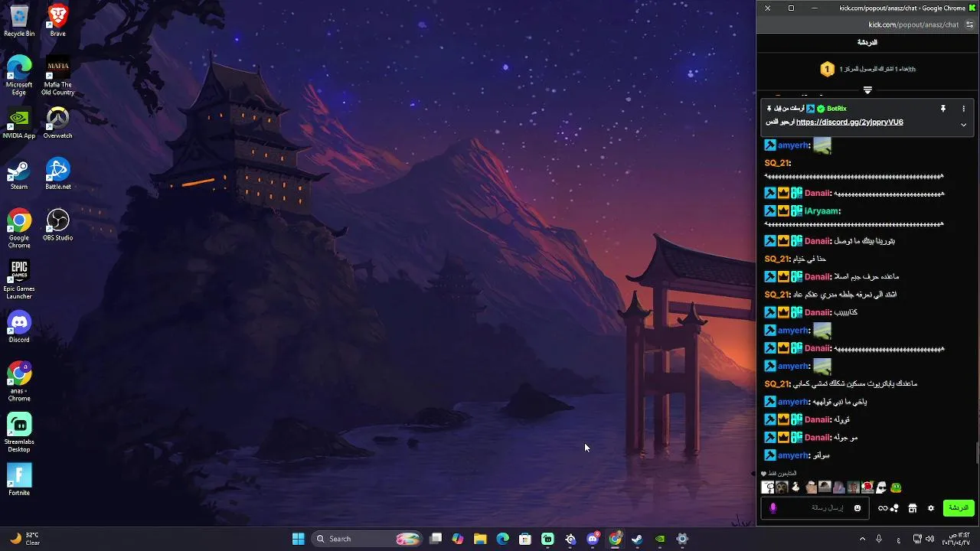The height and width of the screenshot is (551, 980).
Task: Open Copilot from the taskbar
Action: (x=458, y=539)
